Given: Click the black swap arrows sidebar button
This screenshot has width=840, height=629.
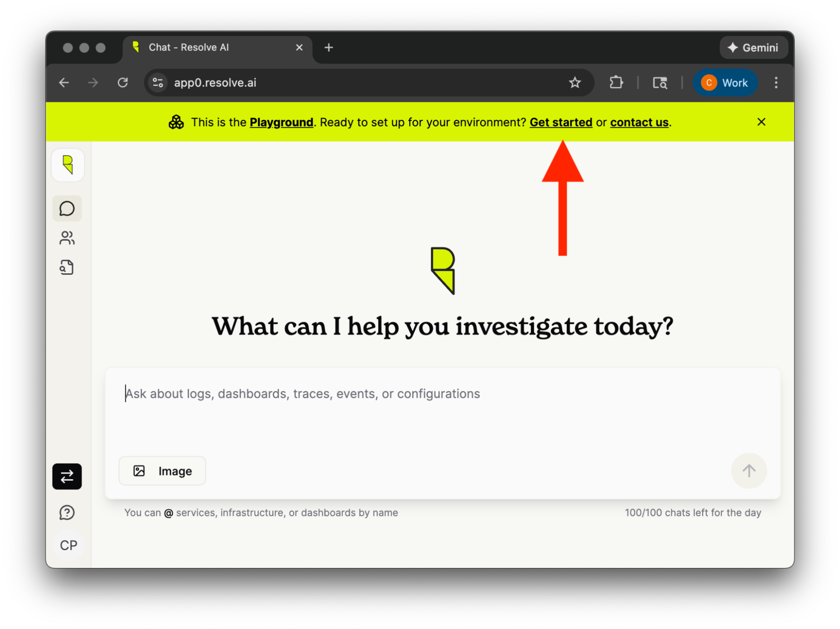Looking at the screenshot, I should 67,477.
